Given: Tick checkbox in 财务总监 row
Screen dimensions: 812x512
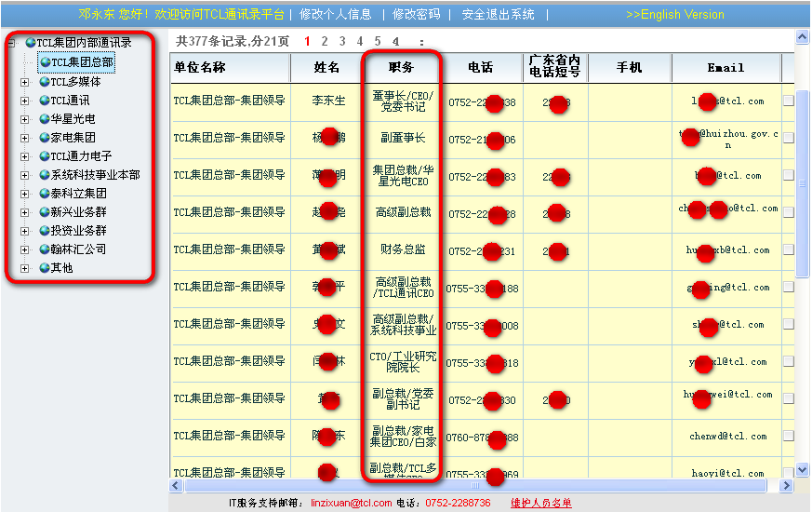Looking at the screenshot, I should point(789,249).
